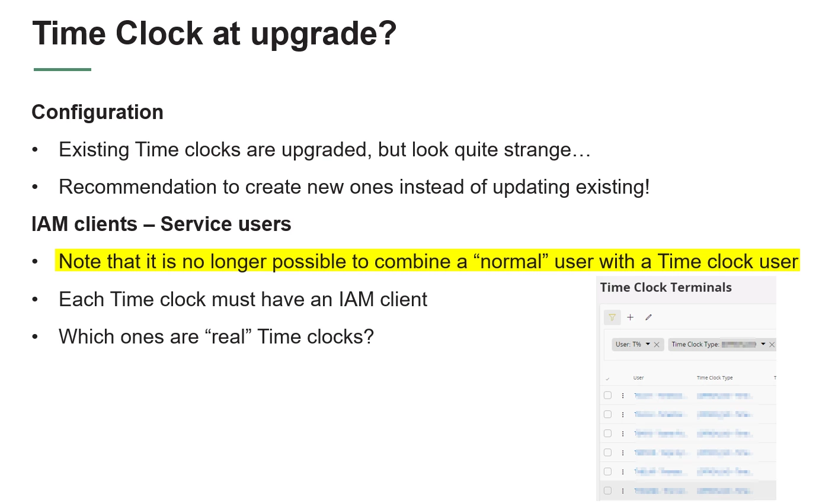
Task: Click the Time Clock Terminals page title
Action: 666,288
